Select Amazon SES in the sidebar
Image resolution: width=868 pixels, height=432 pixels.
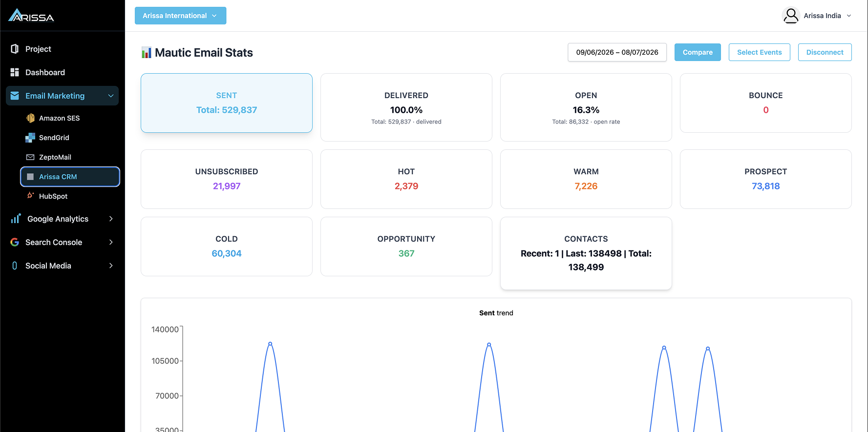[70, 118]
